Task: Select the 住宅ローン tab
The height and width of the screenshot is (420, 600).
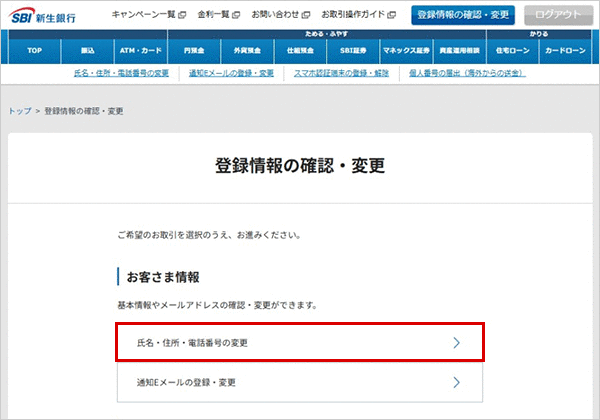Action: [513, 50]
